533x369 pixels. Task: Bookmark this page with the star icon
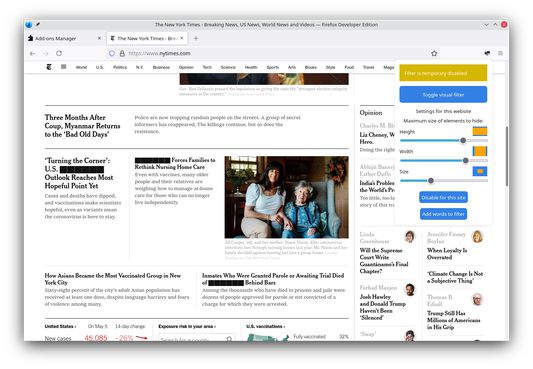click(434, 53)
